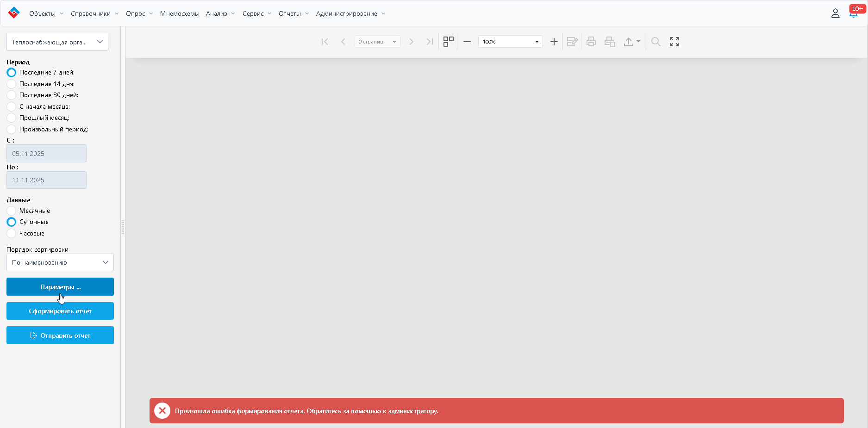Open the 100% zoom level dropdown
868x428 pixels.
pos(510,42)
